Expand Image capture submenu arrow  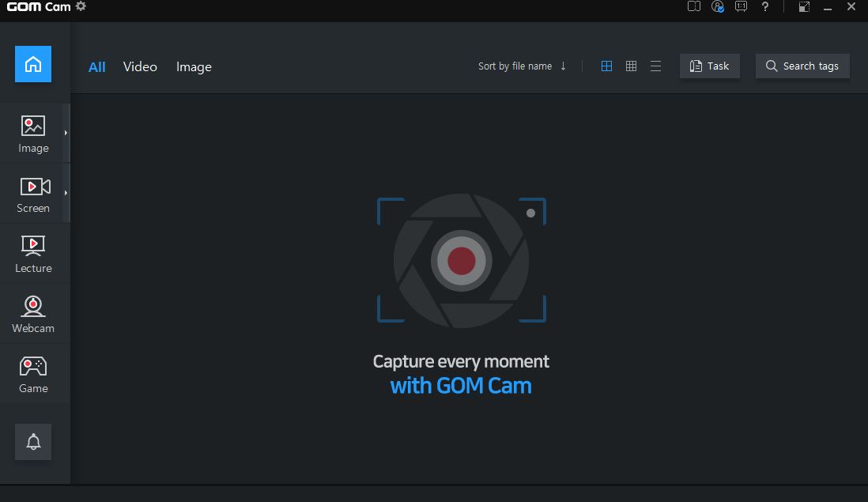[x=66, y=133]
